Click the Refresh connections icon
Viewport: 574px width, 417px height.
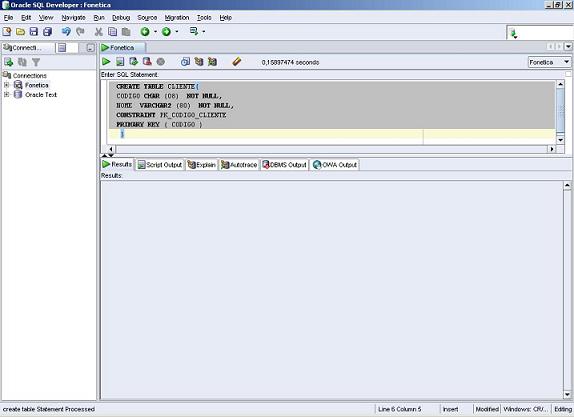(x=22, y=62)
